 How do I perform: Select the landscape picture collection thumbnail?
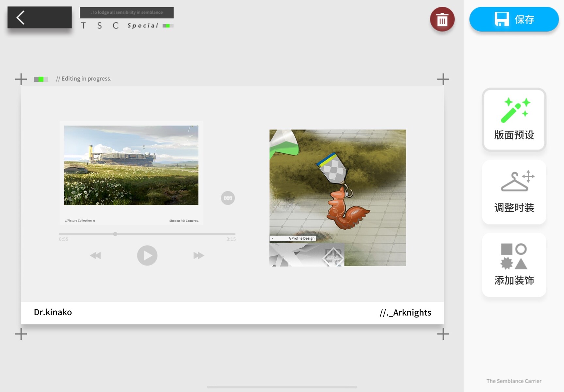coord(131,165)
